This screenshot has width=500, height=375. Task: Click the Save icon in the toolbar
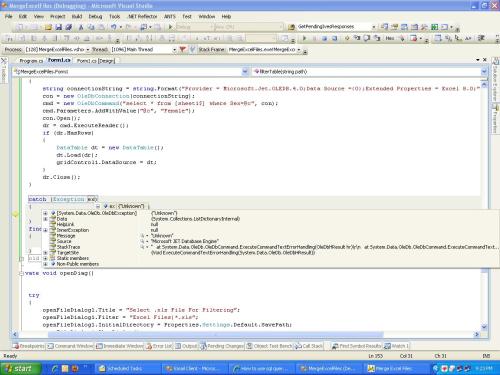[x=59, y=27]
